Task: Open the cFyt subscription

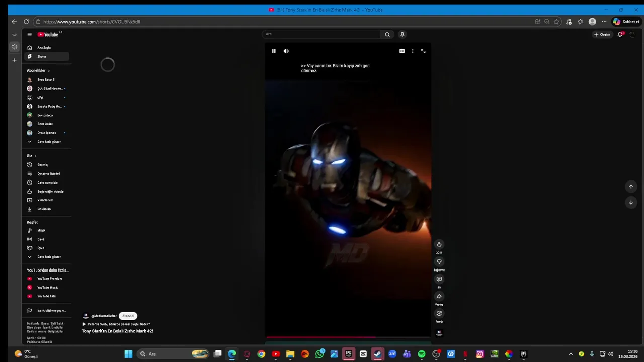Action: coord(47,98)
